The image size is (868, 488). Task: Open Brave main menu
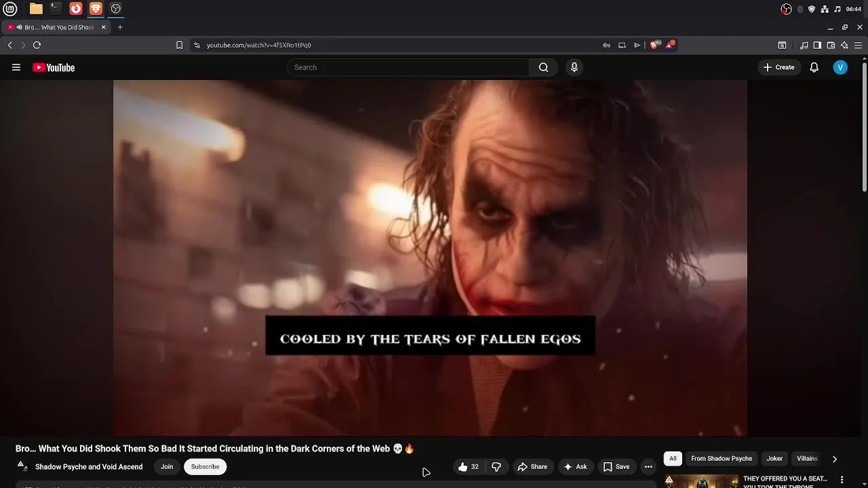(858, 45)
